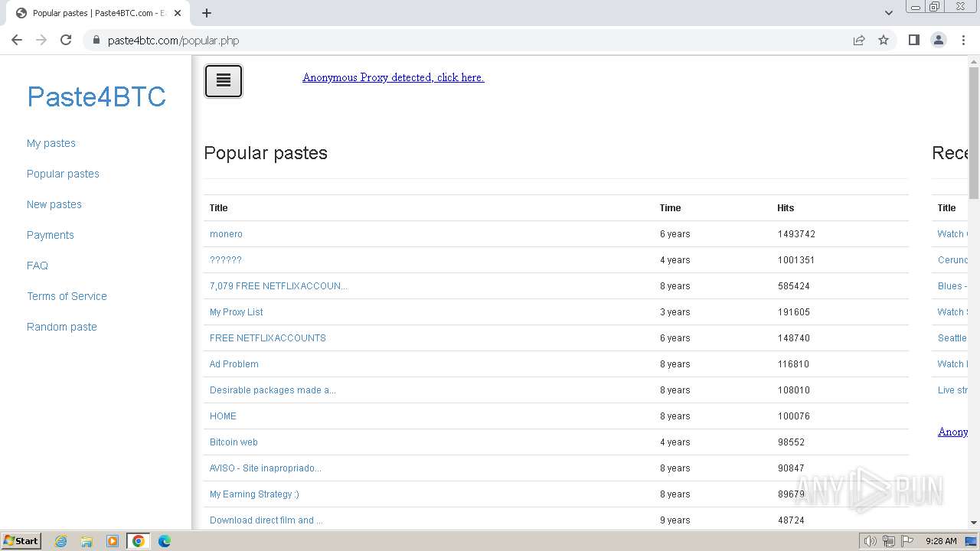Click hits value 1493742
This screenshot has width=980, height=551.
point(796,234)
